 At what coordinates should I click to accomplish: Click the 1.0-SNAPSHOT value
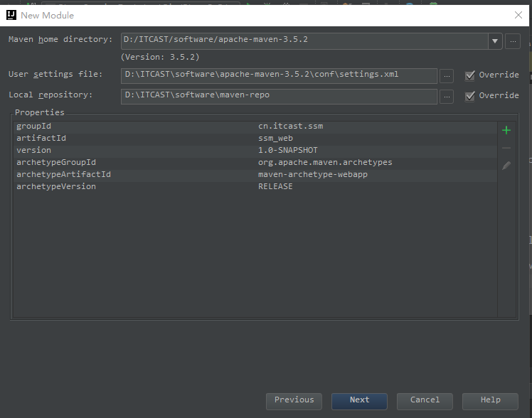(x=288, y=150)
